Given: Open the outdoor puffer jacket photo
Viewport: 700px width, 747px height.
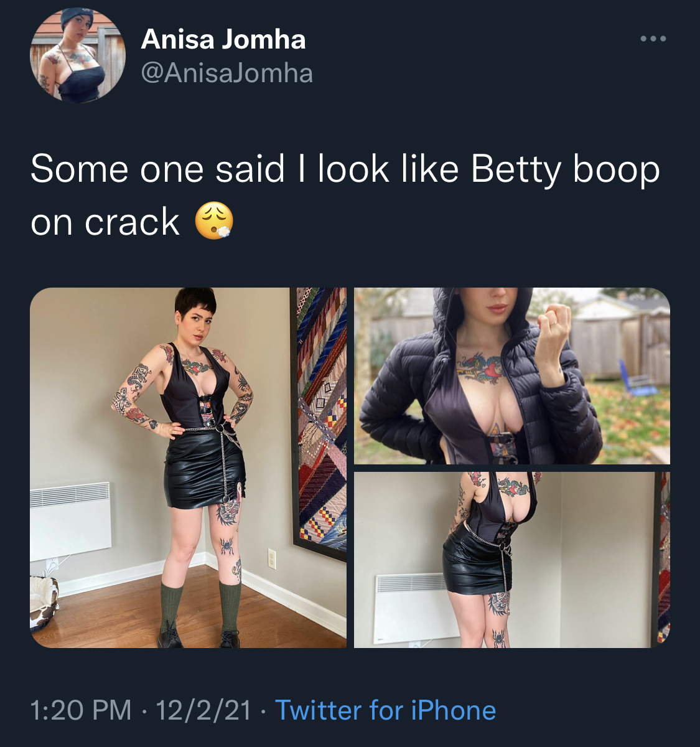Looking at the screenshot, I should click(x=512, y=376).
